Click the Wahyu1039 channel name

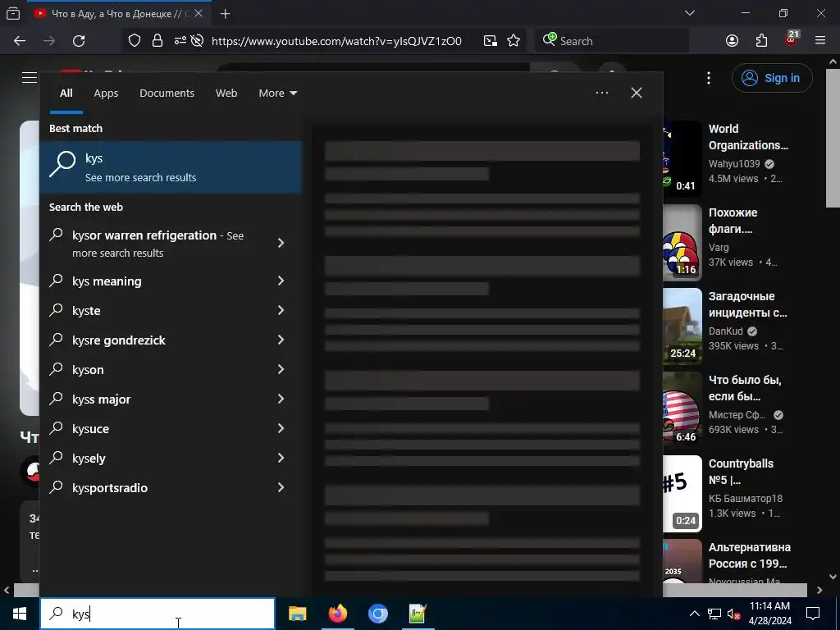[734, 164]
